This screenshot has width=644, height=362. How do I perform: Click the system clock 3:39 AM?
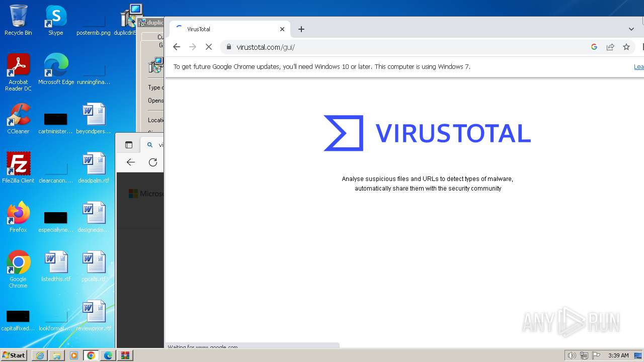(618, 355)
